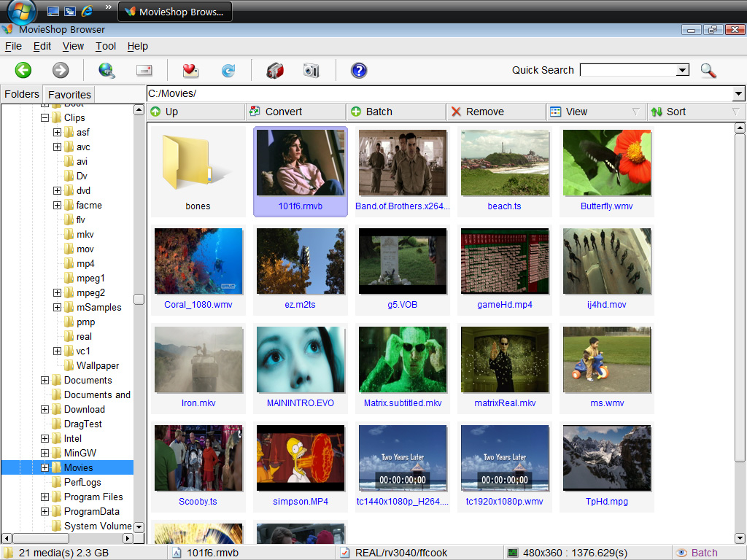This screenshot has width=747, height=560.
Task: Toggle the Batch eye in status bar
Action: [682, 553]
